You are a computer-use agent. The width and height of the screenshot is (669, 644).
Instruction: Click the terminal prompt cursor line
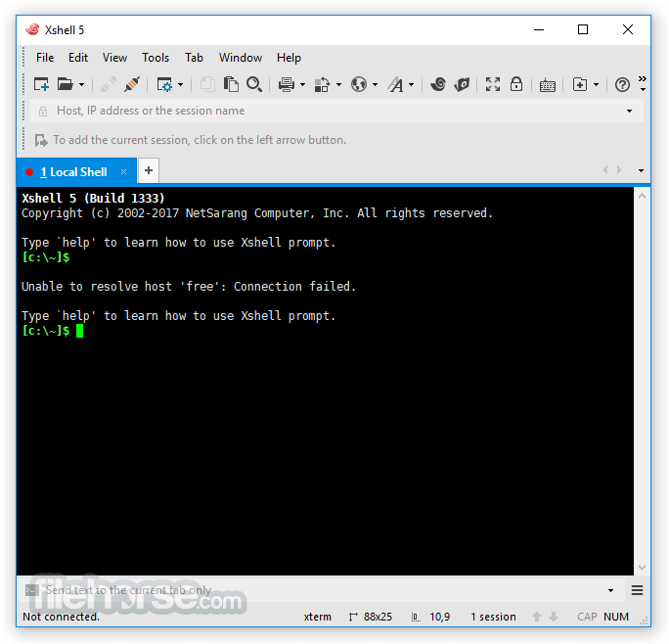53,331
